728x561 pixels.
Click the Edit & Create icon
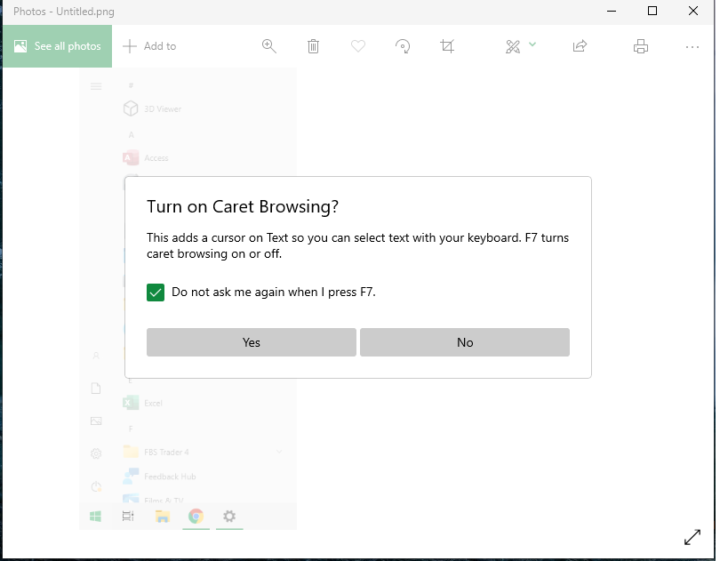point(513,46)
